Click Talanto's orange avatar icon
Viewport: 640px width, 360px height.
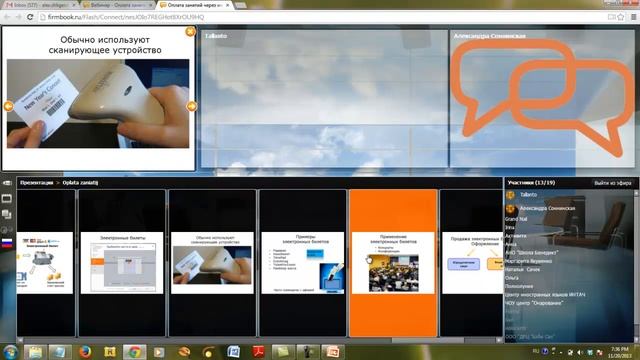pos(510,195)
